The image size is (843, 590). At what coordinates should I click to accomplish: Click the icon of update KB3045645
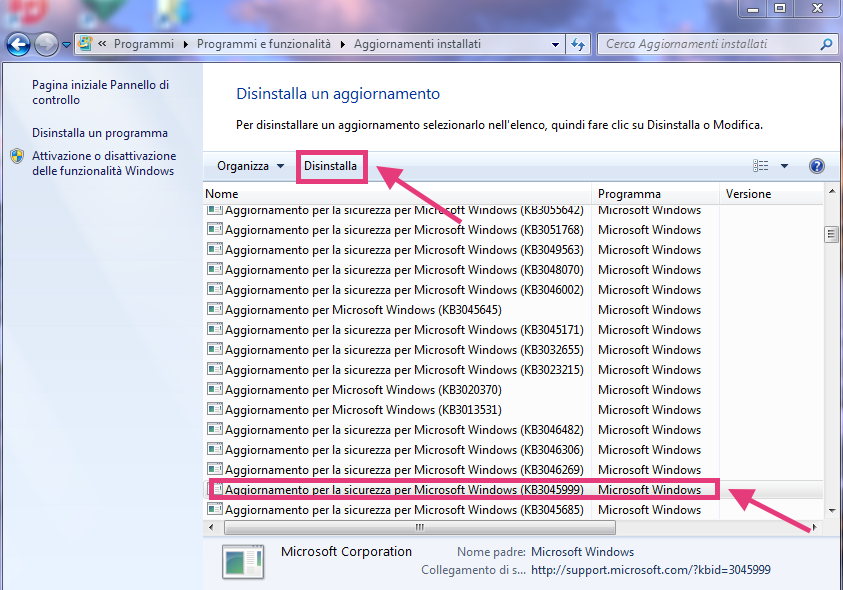tap(215, 309)
